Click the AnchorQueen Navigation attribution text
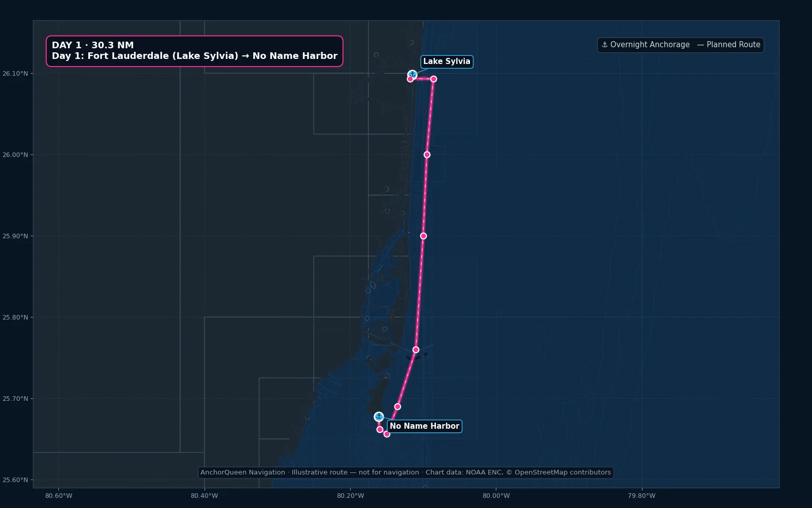 [x=405, y=472]
